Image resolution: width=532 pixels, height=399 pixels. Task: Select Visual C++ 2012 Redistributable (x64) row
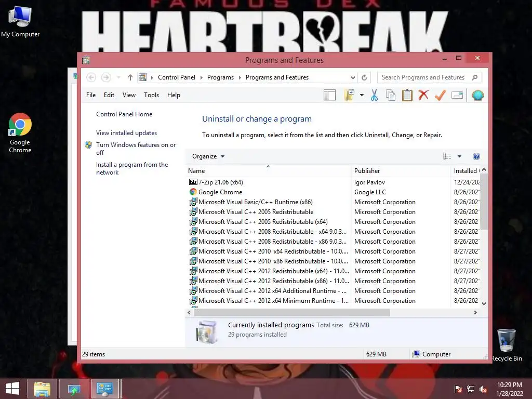(273, 271)
